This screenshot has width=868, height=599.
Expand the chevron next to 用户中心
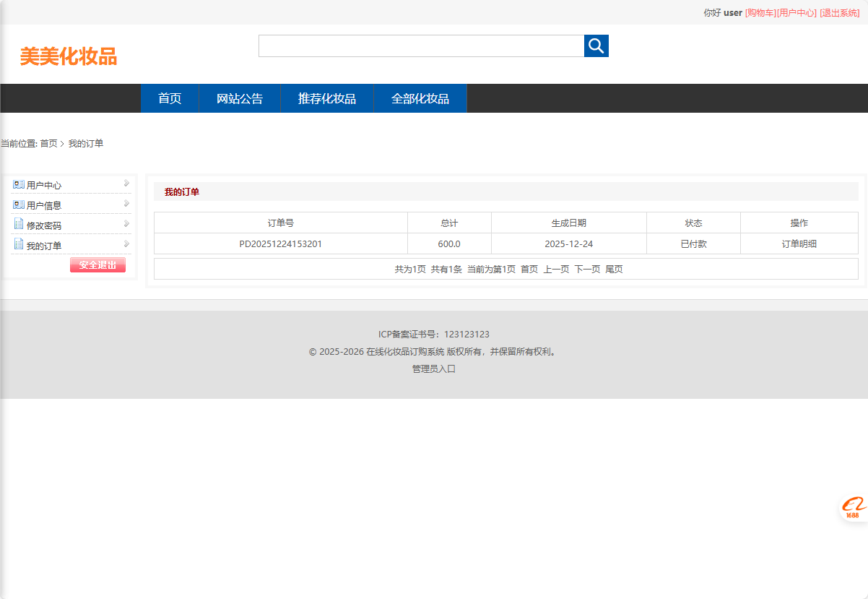127,184
